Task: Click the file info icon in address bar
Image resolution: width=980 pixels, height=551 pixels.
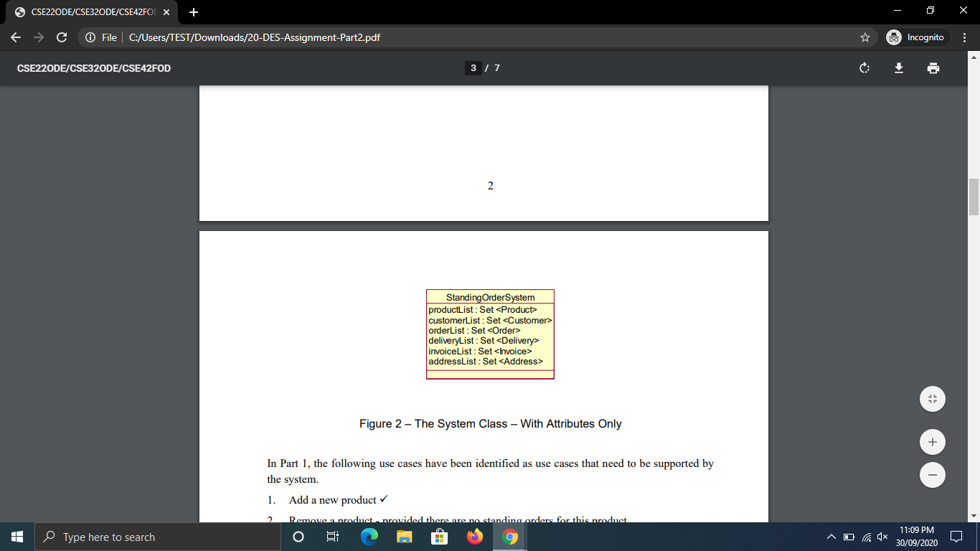Action: pyautogui.click(x=90, y=37)
